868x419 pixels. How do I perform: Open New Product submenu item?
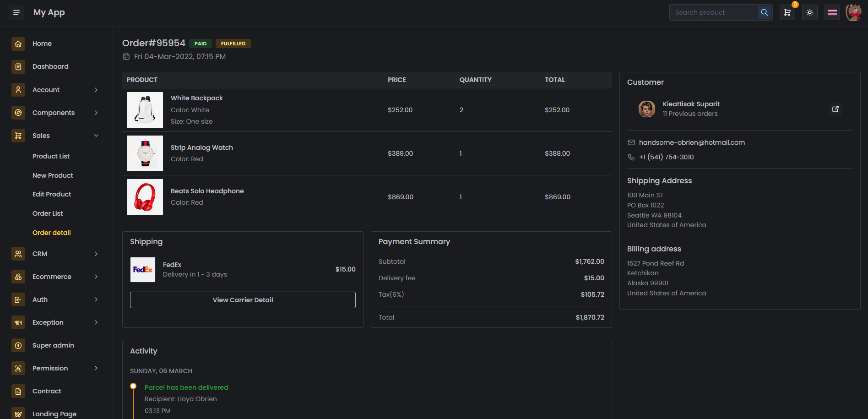53,175
